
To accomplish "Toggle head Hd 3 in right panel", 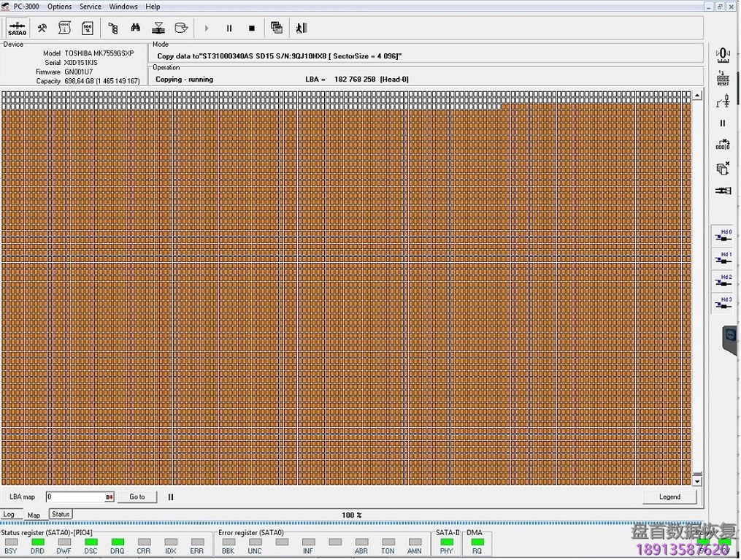I will click(723, 304).
